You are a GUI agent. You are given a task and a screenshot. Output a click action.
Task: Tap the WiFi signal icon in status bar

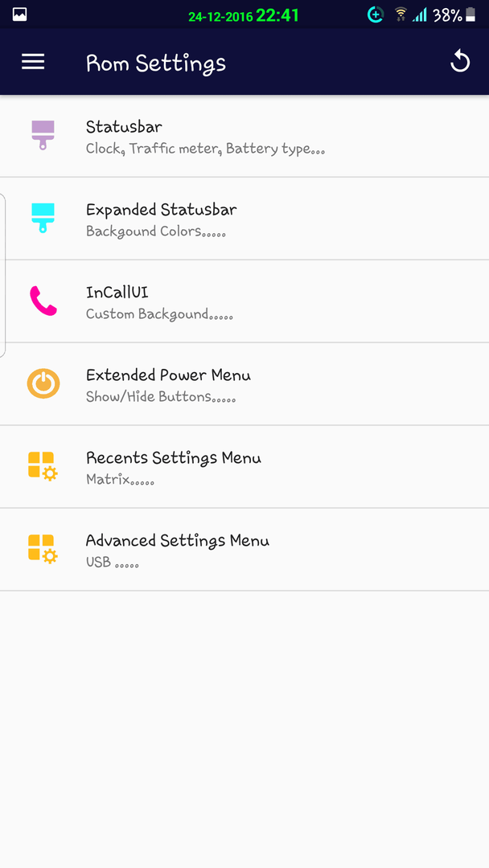coord(401,15)
